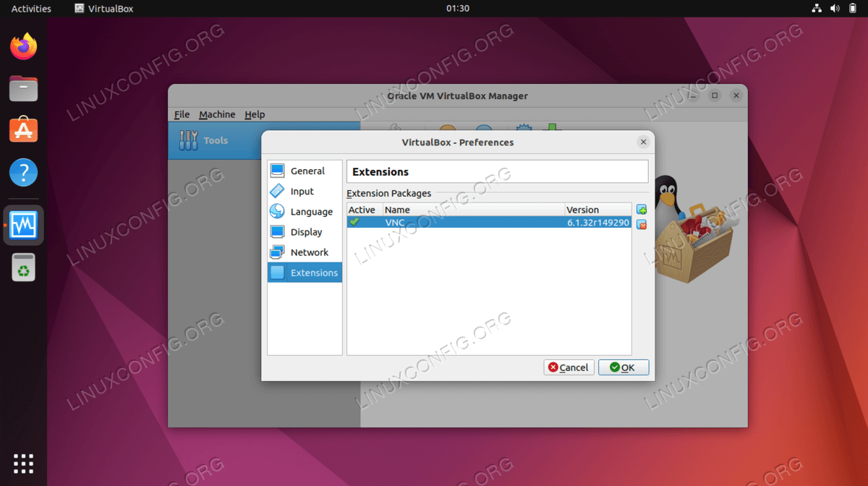This screenshot has height=486, width=868.
Task: Click the version 6.1.32r149290 cell
Action: pyautogui.click(x=598, y=223)
